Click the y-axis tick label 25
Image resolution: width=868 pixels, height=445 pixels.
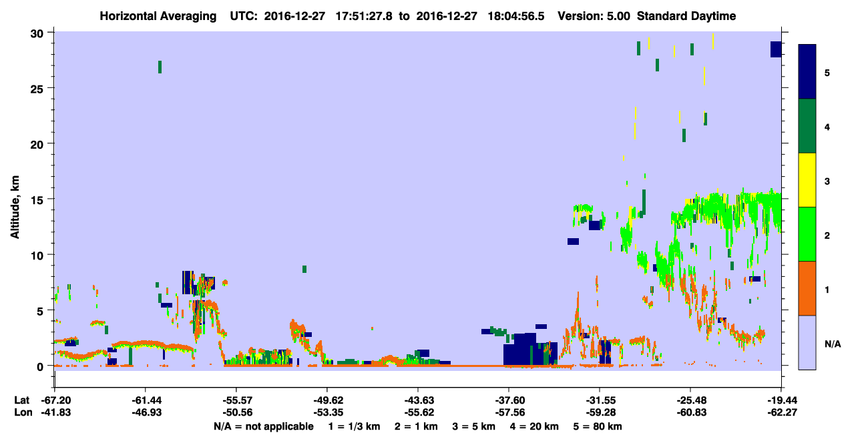point(39,89)
